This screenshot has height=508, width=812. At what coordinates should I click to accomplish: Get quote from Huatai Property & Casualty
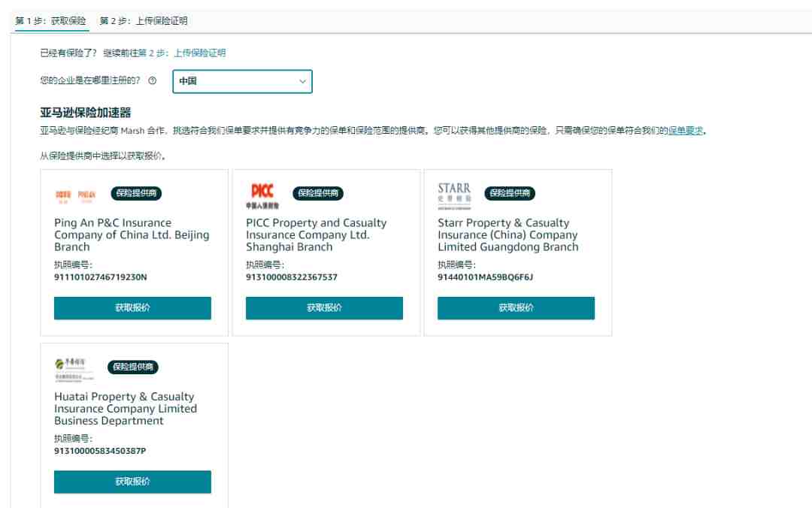132,482
